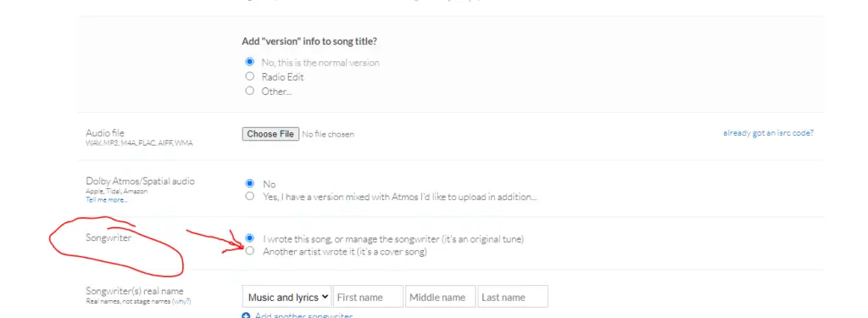This screenshot has height=318, width=868.
Task: Click the Audio file row label
Action: (x=105, y=133)
